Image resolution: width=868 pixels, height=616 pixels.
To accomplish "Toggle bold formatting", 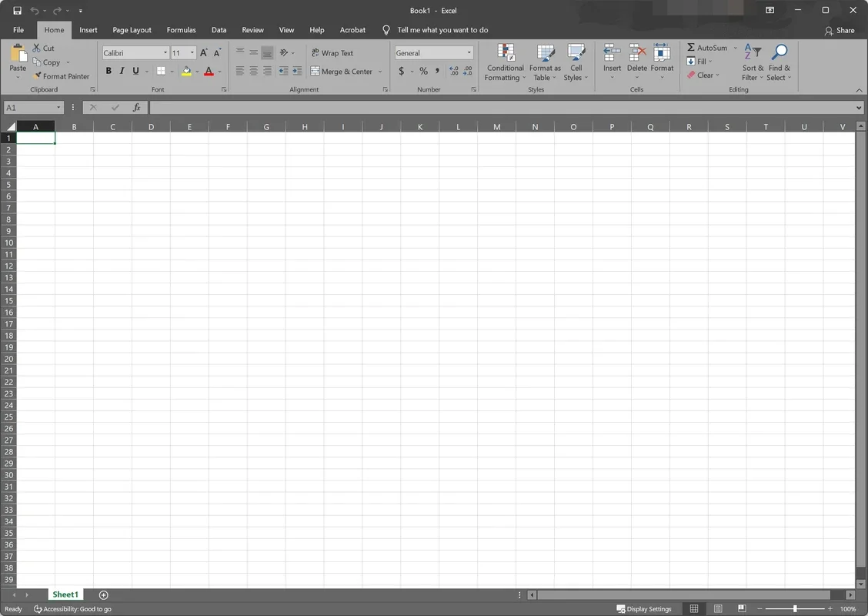I will click(x=108, y=71).
